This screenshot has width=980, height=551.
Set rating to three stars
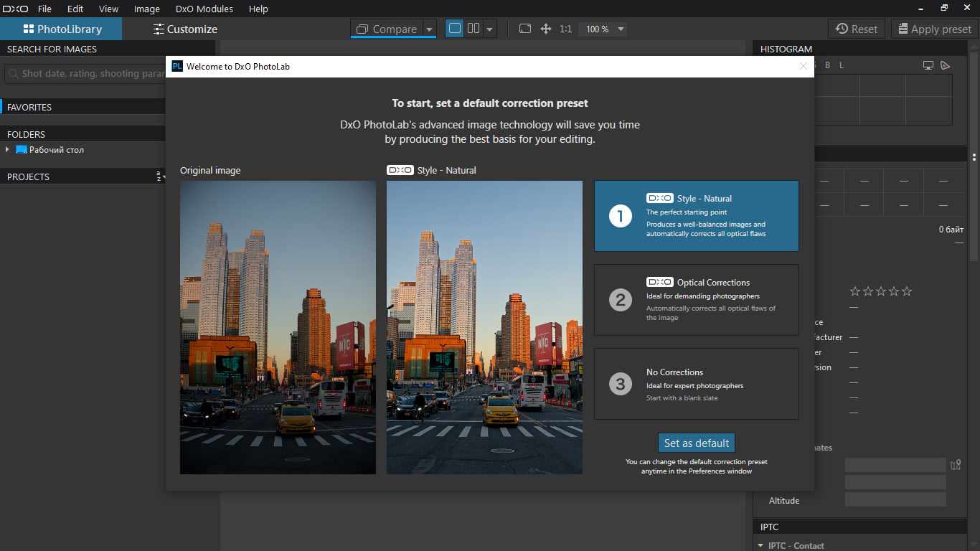(881, 291)
